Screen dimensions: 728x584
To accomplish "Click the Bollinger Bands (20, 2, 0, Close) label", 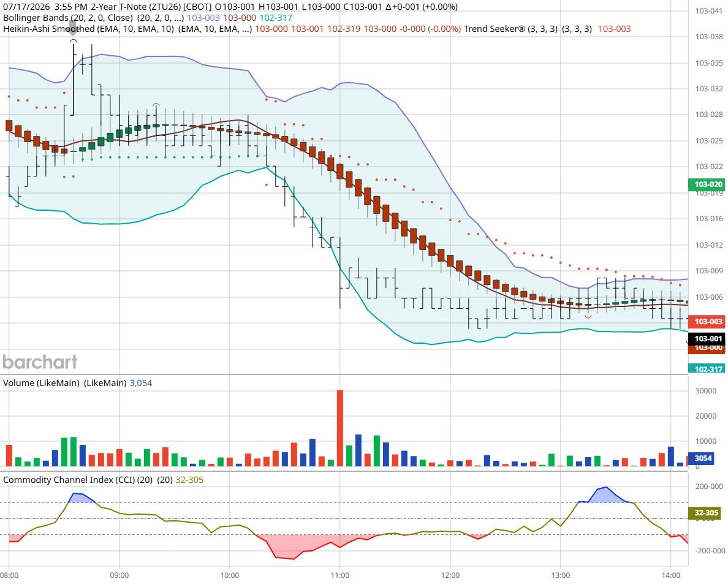I will pos(69,18).
